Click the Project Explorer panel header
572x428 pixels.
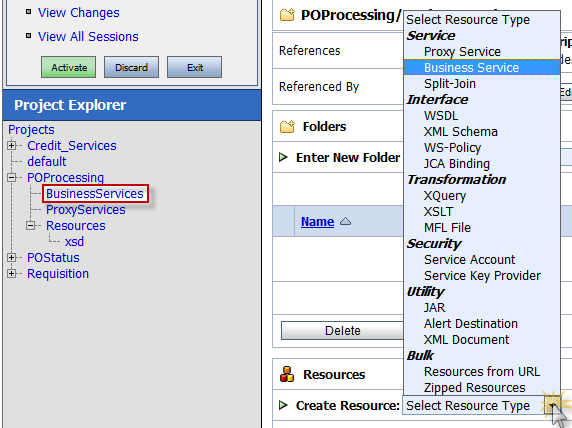132,105
